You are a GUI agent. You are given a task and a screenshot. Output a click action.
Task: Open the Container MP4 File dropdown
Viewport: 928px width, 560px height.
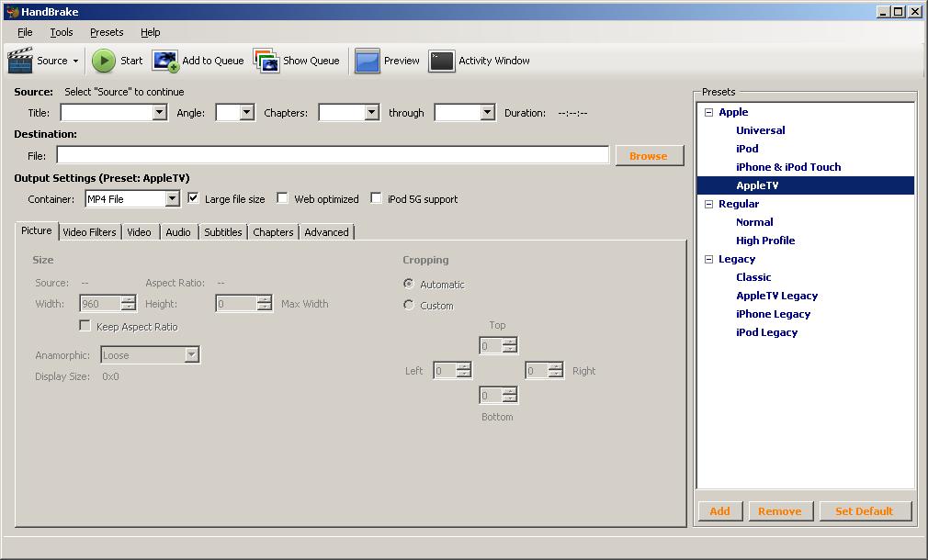click(x=172, y=198)
